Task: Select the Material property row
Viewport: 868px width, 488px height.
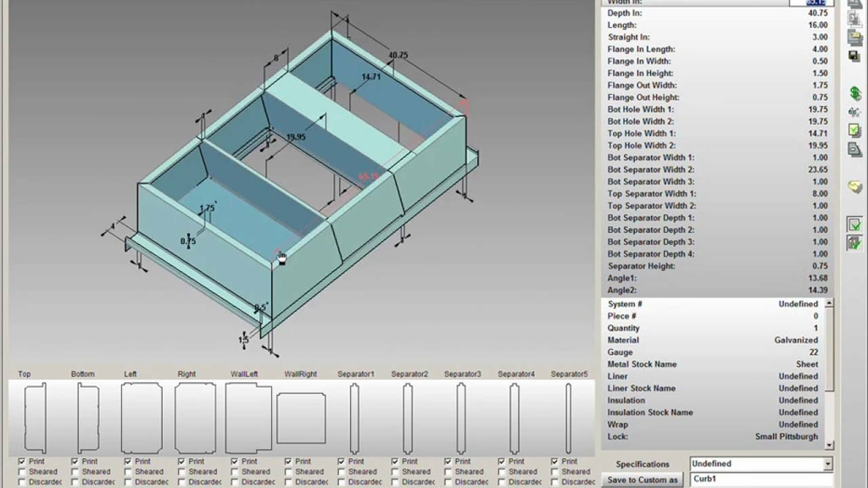Action: tap(712, 341)
